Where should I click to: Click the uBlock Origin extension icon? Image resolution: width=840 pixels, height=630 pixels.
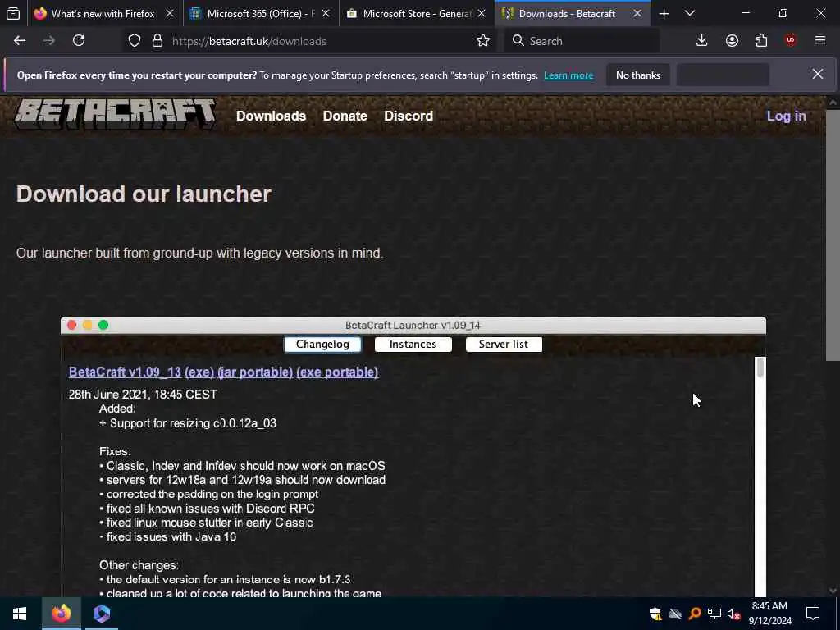(791, 41)
